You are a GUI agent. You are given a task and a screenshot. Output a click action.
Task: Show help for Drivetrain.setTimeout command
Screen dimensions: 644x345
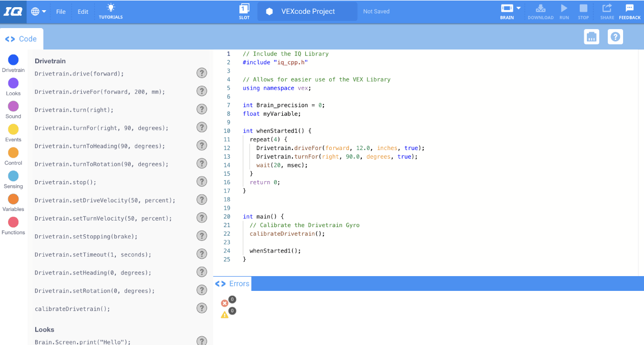pyautogui.click(x=202, y=254)
